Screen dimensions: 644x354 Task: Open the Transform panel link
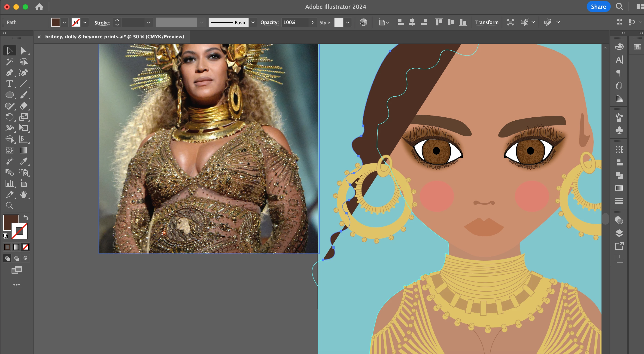486,22
